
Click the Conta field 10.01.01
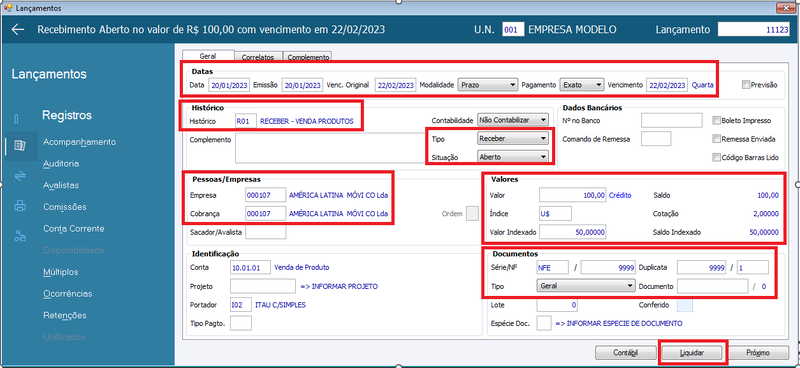[250, 267]
